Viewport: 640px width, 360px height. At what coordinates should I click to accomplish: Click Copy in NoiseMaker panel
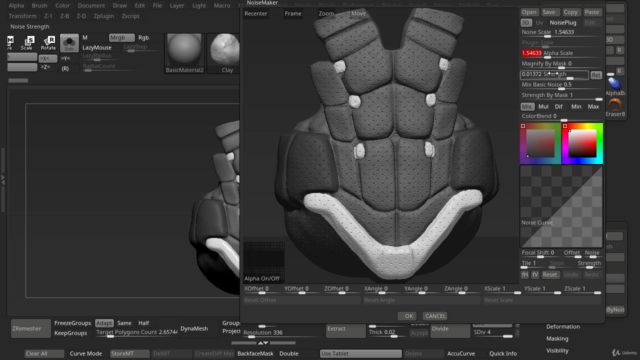click(570, 12)
